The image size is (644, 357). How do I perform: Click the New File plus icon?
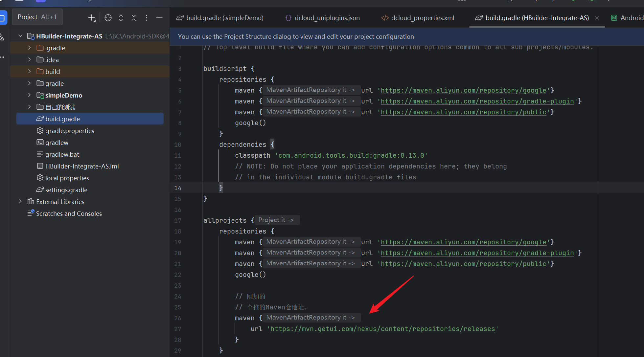point(92,18)
